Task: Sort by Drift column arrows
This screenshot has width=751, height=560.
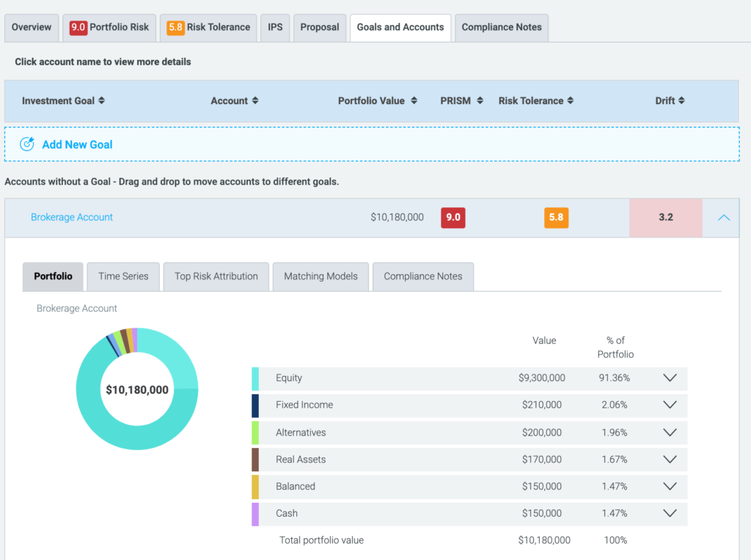Action: [681, 100]
